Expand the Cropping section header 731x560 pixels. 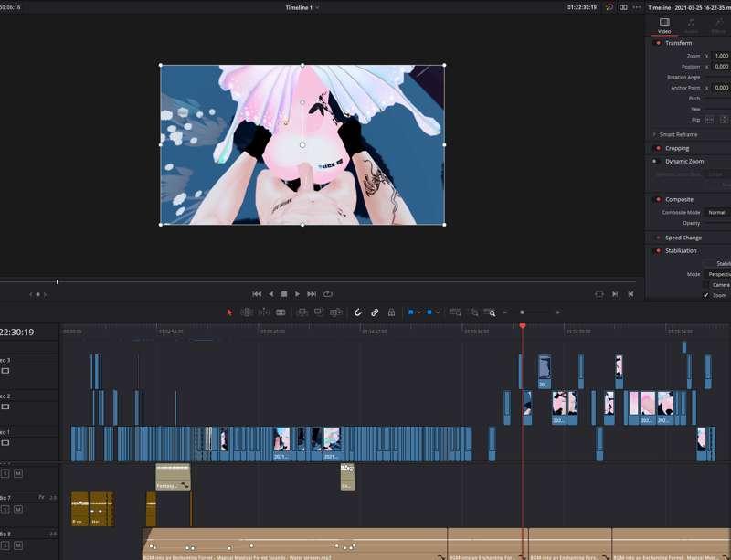[677, 148]
